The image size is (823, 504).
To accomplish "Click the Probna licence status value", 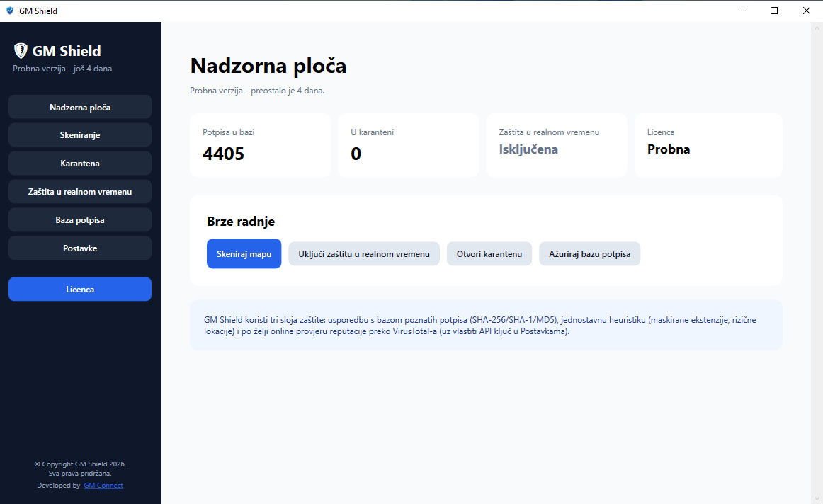I will point(669,149).
